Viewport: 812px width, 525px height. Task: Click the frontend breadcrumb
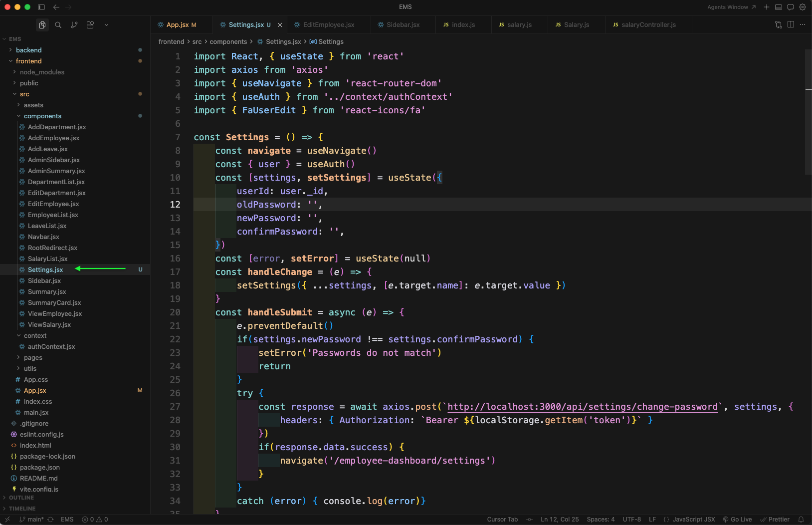pos(171,42)
